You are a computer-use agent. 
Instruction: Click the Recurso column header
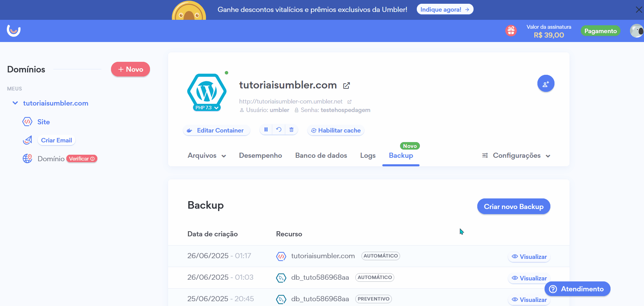coord(289,234)
